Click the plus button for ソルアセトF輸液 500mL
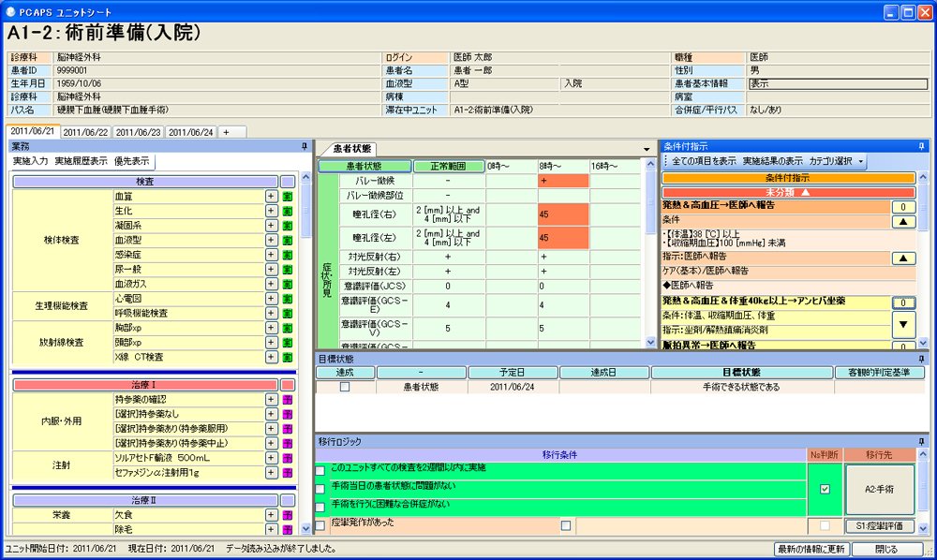Image resolution: width=937 pixels, height=560 pixels. (272, 458)
